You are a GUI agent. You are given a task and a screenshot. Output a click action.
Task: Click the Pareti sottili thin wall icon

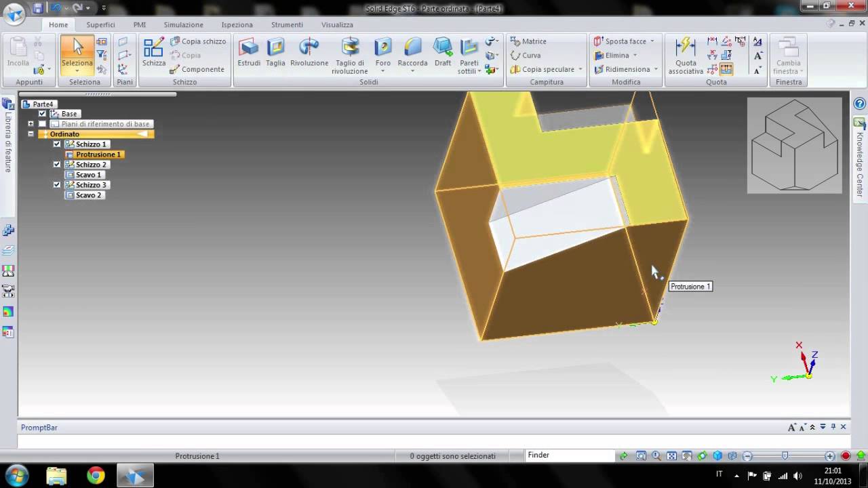469,47
